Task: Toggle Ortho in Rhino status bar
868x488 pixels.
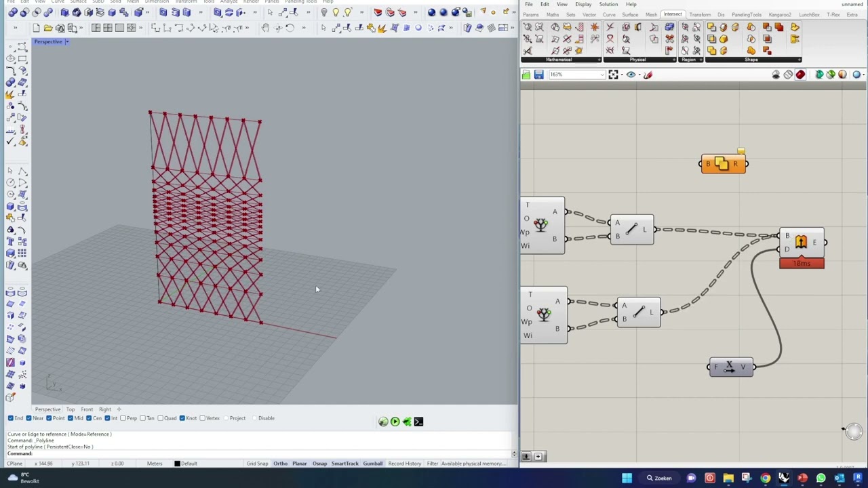Action: point(280,464)
